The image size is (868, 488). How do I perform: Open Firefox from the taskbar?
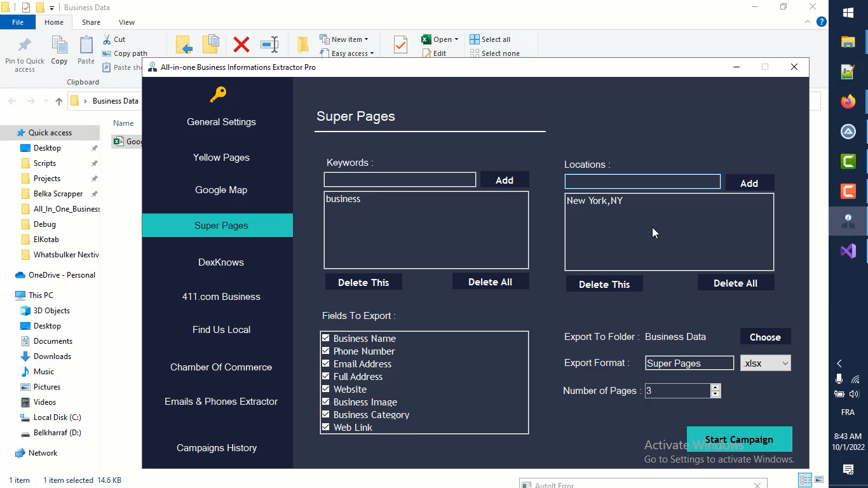pyautogui.click(x=848, y=102)
